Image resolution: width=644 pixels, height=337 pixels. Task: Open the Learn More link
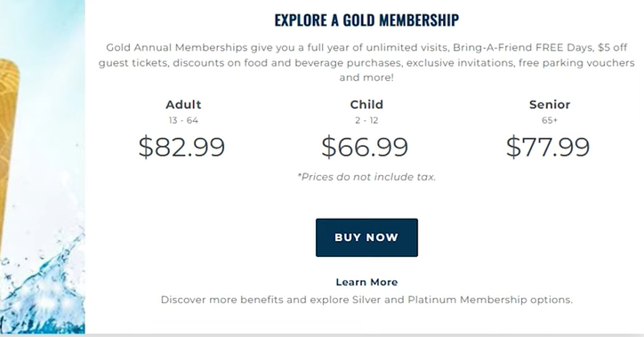(366, 282)
